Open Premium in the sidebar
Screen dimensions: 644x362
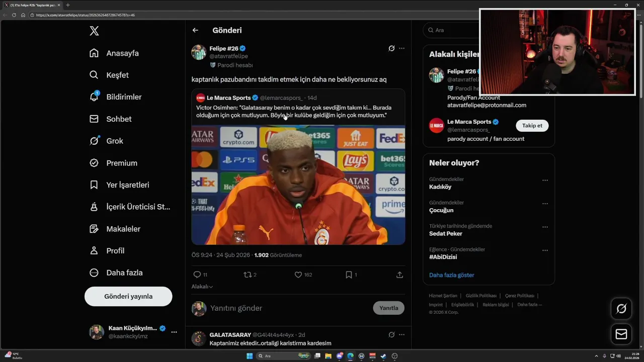[x=113, y=163]
